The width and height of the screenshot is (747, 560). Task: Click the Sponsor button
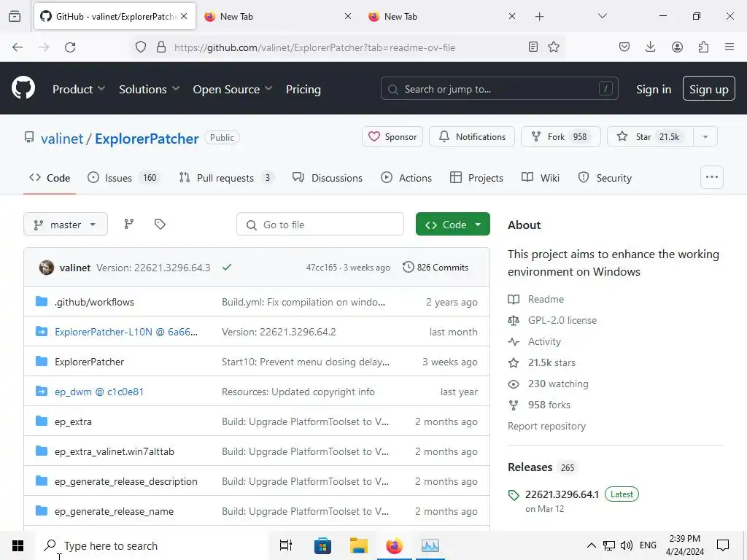tap(392, 136)
